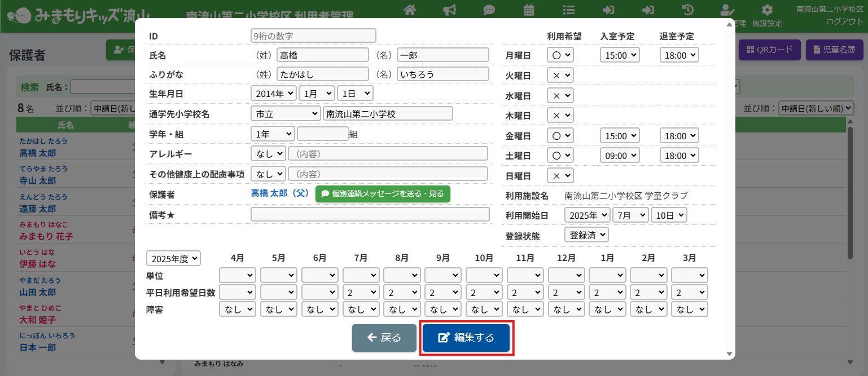Click the list icon in top navigation
The height and width of the screenshot is (376, 868).
(x=569, y=10)
